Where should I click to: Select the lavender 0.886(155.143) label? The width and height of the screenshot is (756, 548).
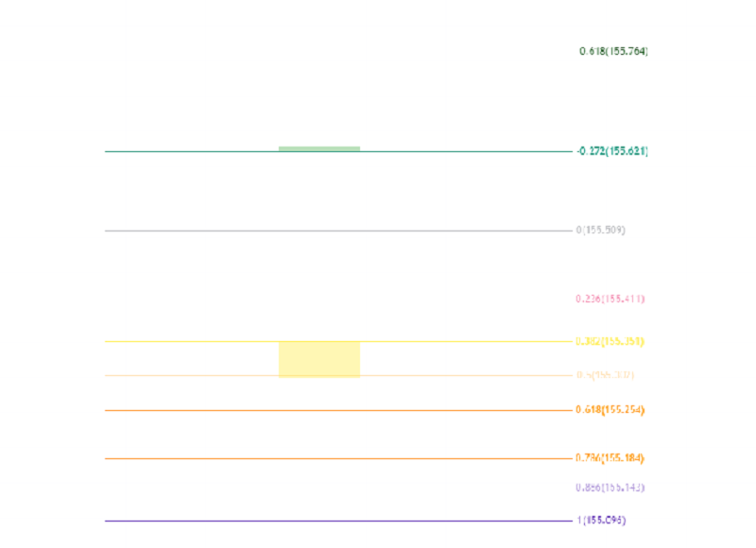(610, 488)
